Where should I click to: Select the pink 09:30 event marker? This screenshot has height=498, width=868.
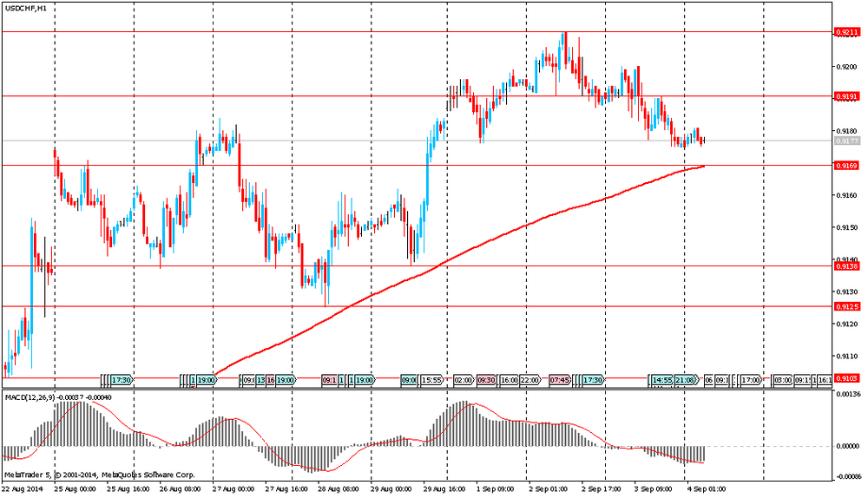pos(486,380)
